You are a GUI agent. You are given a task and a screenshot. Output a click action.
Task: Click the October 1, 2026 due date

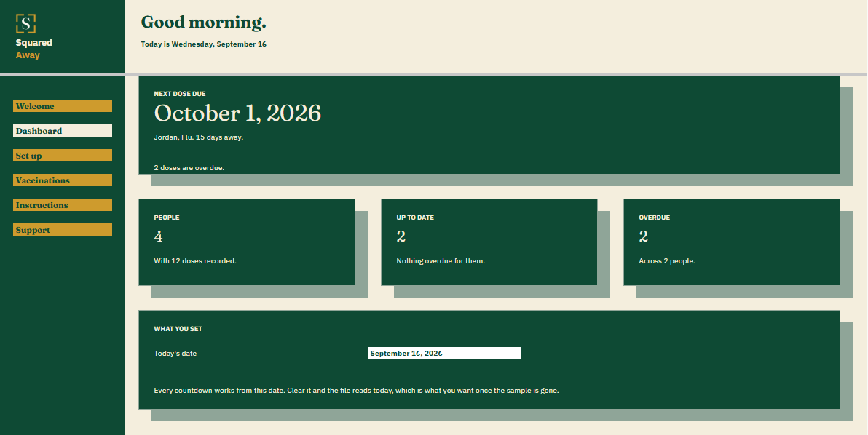[237, 113]
